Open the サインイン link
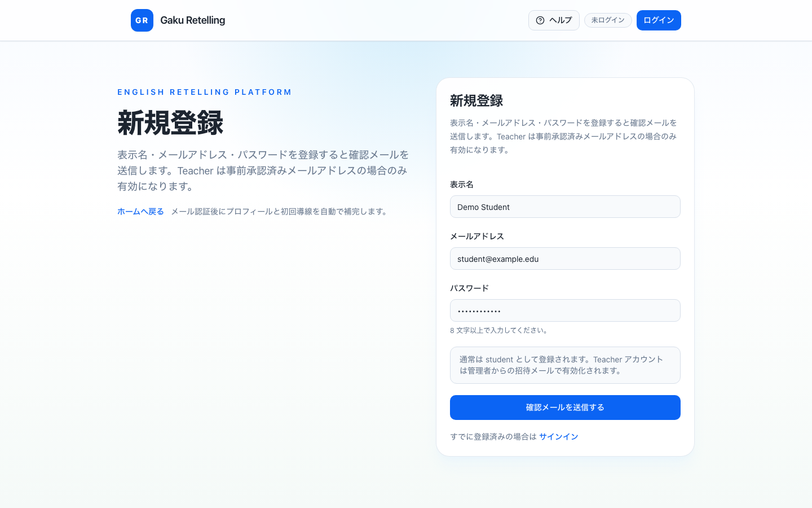The height and width of the screenshot is (508, 812). tap(559, 437)
